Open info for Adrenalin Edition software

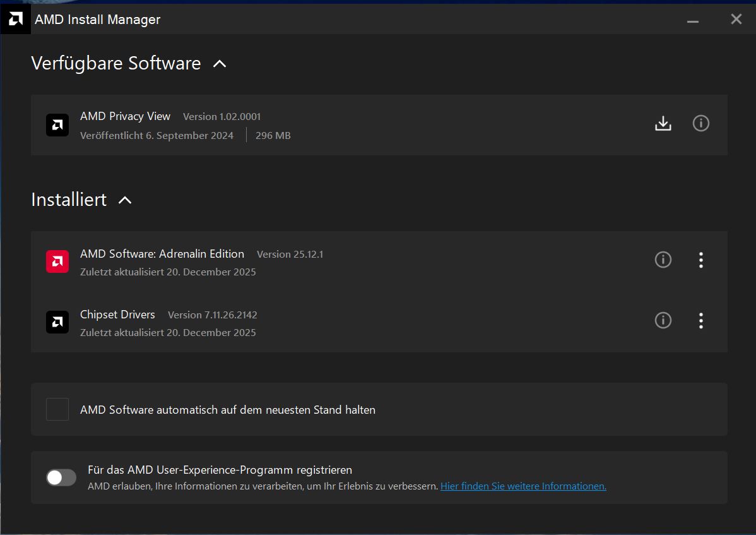[663, 260]
